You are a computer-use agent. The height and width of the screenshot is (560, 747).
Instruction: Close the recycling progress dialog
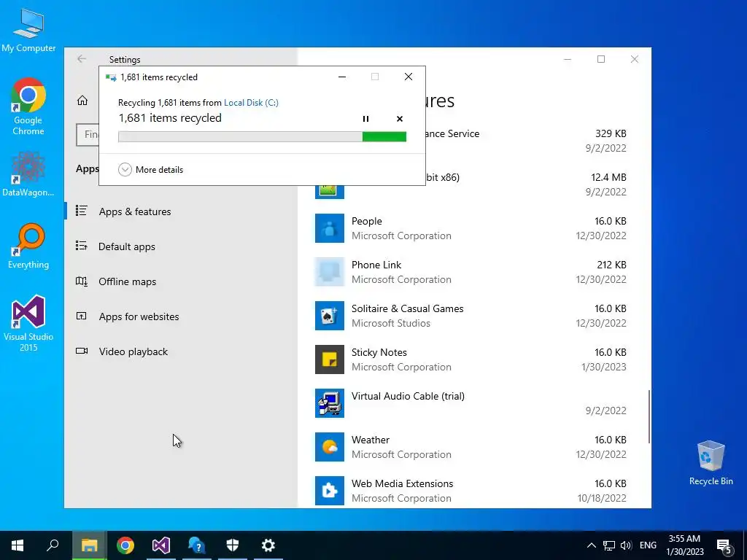click(409, 77)
